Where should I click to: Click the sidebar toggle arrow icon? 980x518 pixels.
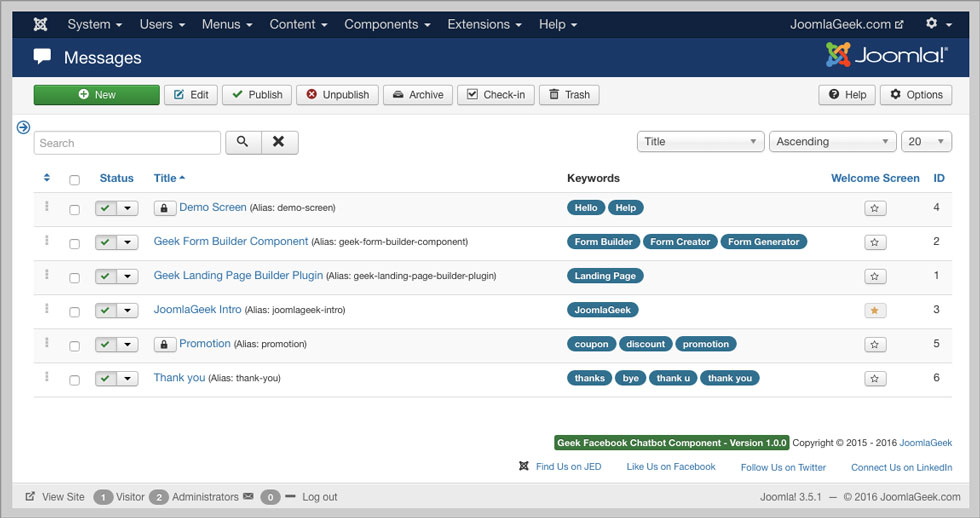[23, 127]
